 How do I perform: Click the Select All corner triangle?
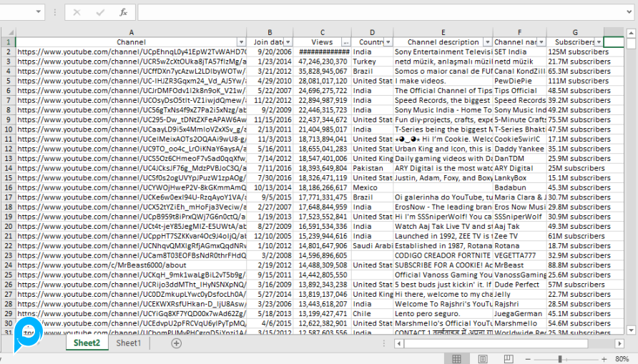click(x=8, y=32)
